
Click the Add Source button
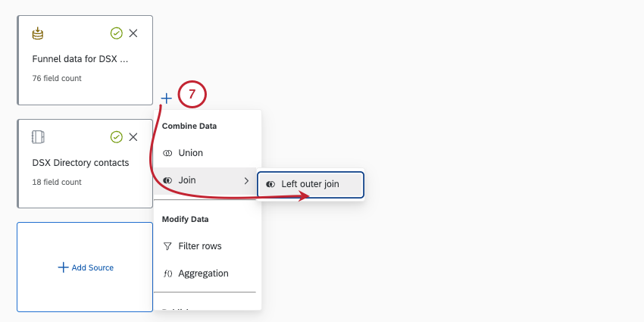click(x=85, y=267)
